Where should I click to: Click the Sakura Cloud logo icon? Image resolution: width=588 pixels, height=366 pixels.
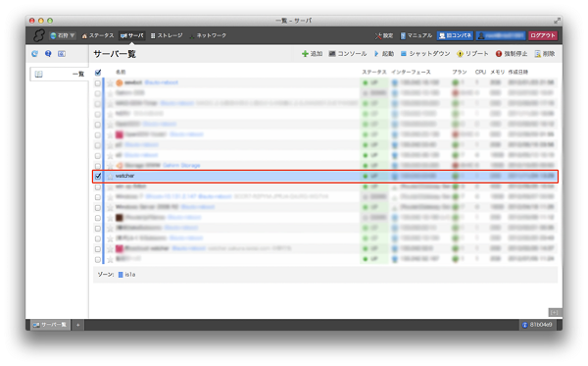(x=38, y=35)
